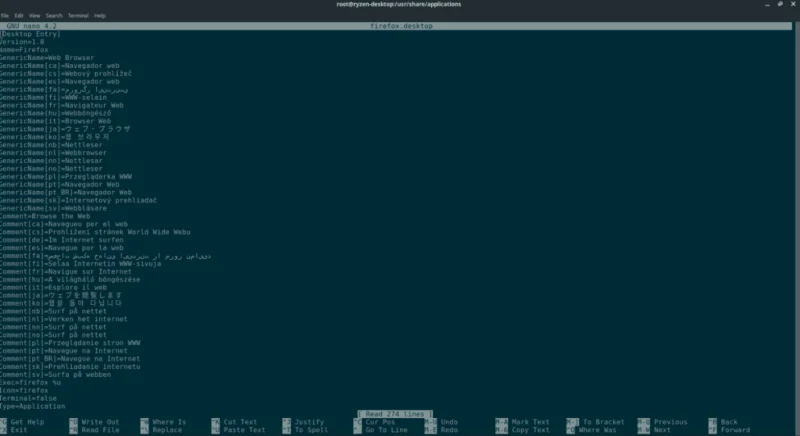Click the [Desktop Entry] line

tap(30, 34)
